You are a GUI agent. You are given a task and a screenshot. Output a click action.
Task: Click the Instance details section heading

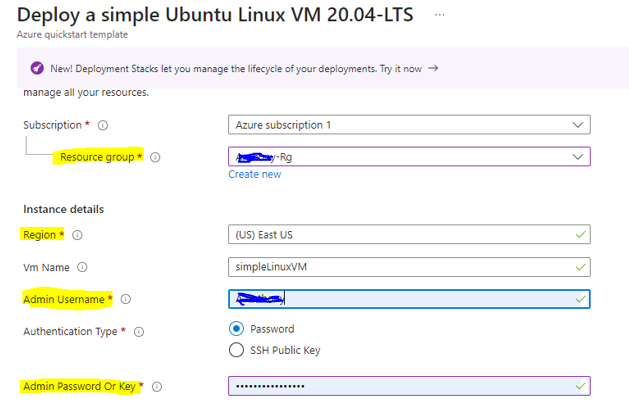[x=63, y=209]
